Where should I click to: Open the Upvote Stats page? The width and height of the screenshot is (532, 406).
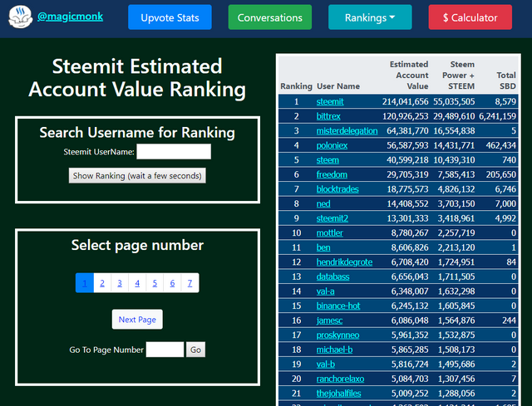tap(170, 17)
